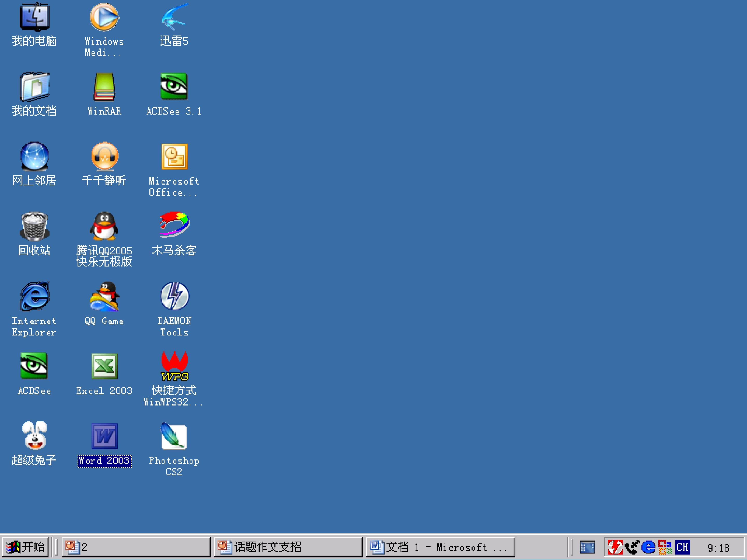
Task: Click the ACDSee 3.1 eye icon
Action: [174, 86]
